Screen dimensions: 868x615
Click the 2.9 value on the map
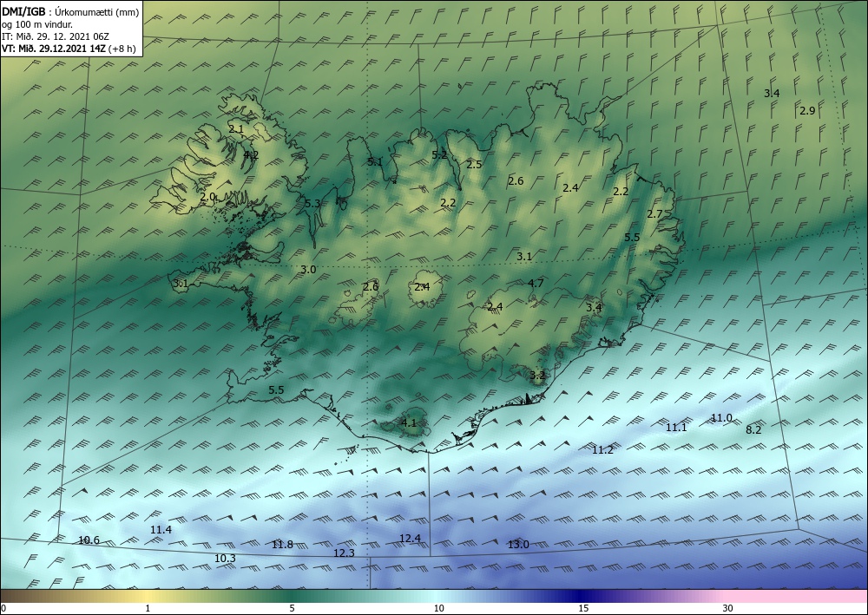click(807, 111)
